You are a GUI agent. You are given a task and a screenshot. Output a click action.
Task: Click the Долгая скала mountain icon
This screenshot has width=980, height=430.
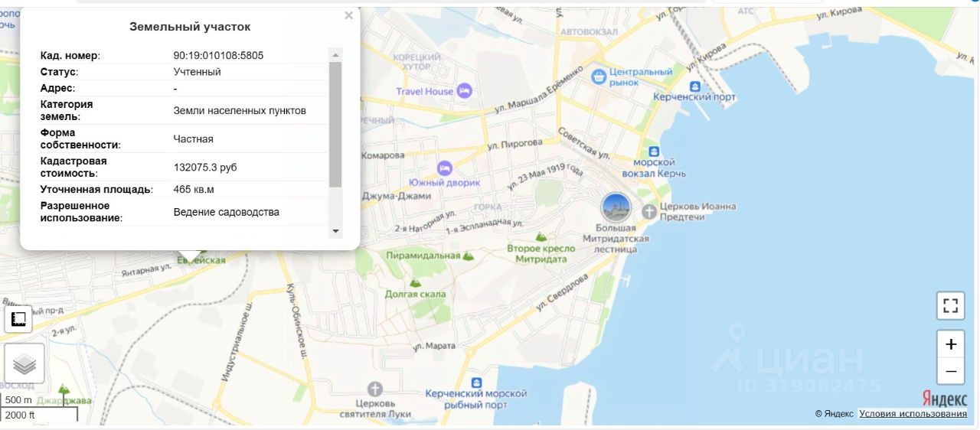tap(416, 282)
